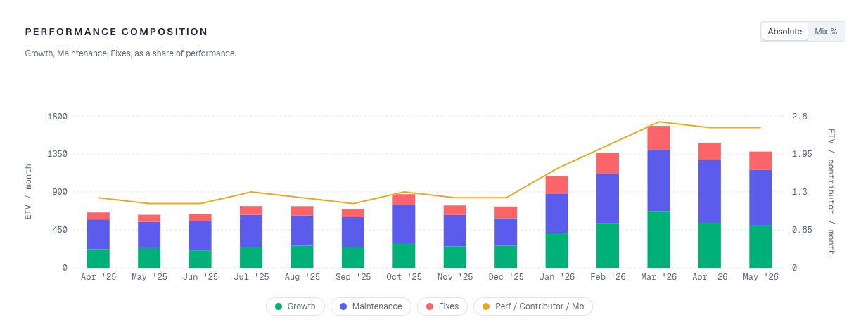Viewport: 868px width, 336px height.
Task: Click the Performance Composition title
Action: coord(117,32)
